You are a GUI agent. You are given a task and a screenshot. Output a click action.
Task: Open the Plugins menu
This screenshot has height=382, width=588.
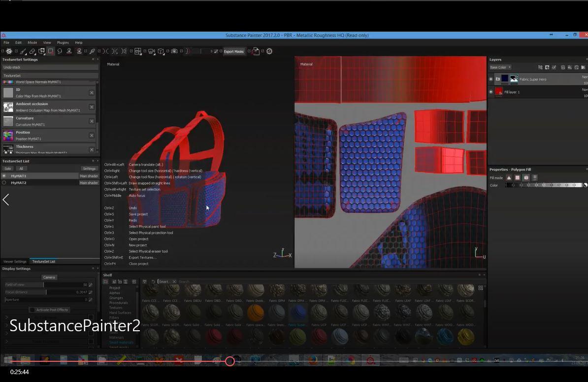pos(63,43)
